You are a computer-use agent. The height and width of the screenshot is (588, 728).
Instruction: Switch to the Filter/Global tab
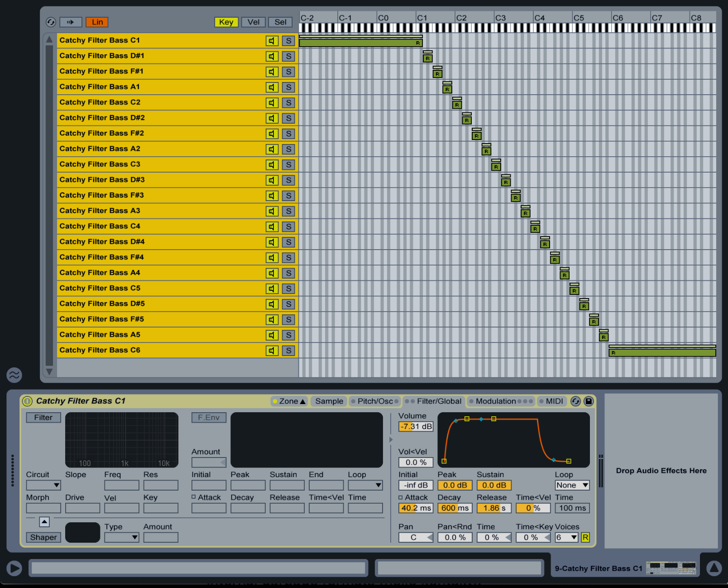coord(433,401)
